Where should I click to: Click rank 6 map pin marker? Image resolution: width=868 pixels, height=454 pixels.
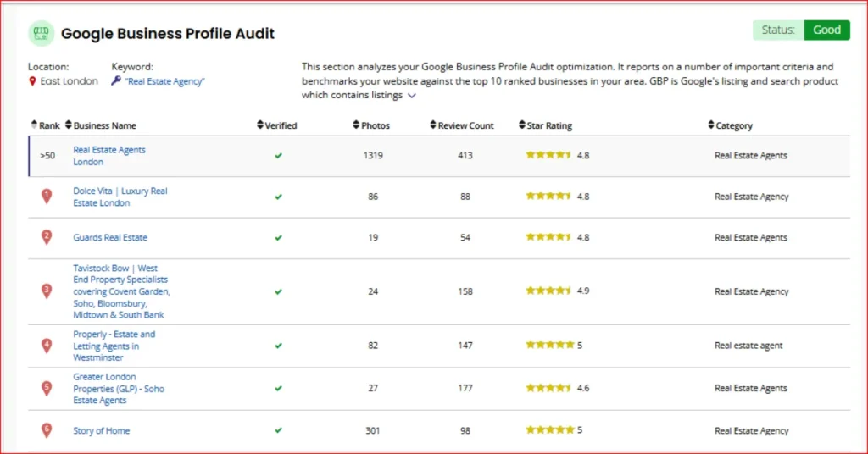47,430
